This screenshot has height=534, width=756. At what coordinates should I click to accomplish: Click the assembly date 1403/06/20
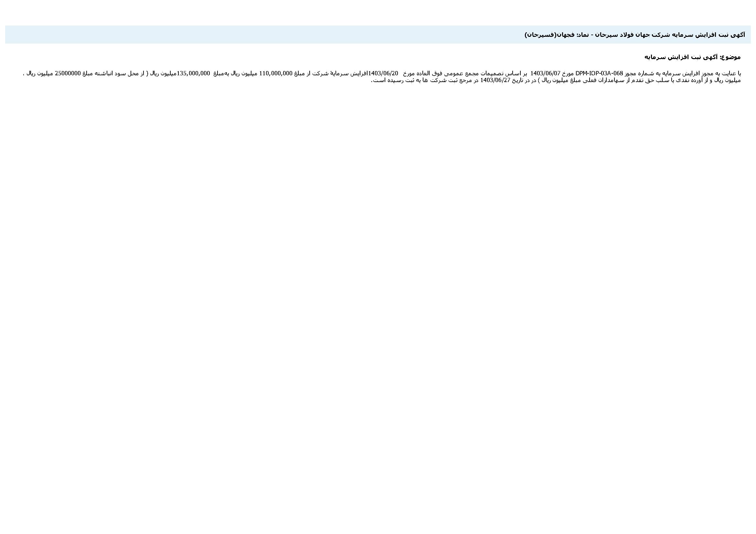[x=383, y=73]
